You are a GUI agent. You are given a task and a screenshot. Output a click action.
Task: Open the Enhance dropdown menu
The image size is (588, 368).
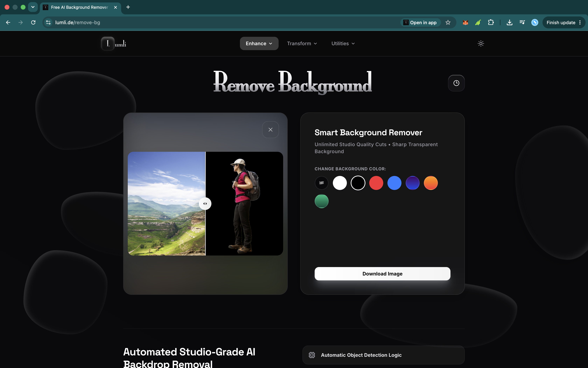pos(259,44)
